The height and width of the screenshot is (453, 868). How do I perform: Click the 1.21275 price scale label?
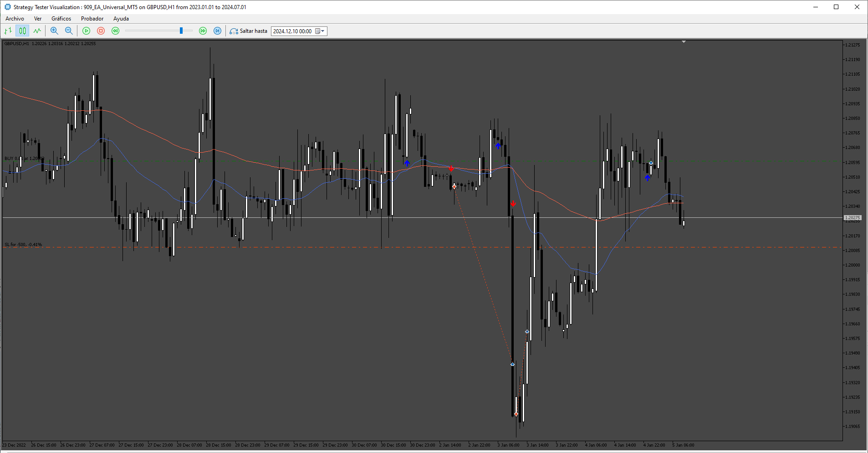pyautogui.click(x=853, y=45)
